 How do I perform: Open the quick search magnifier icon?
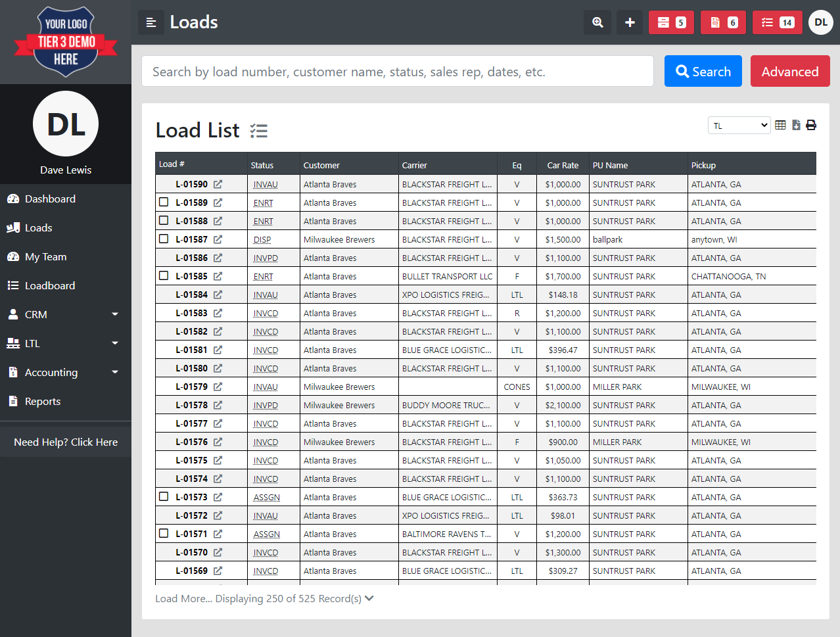[x=597, y=22]
